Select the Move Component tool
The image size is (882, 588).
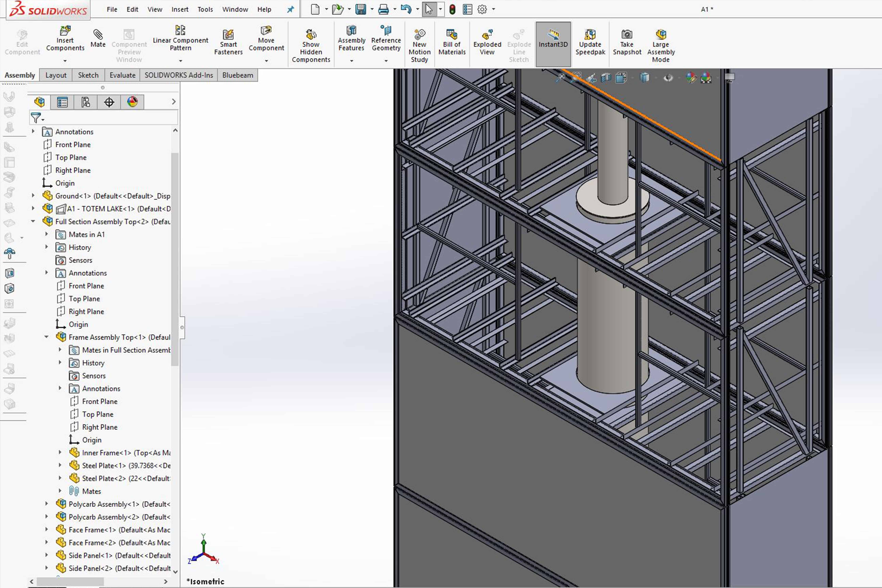pyautogui.click(x=266, y=39)
